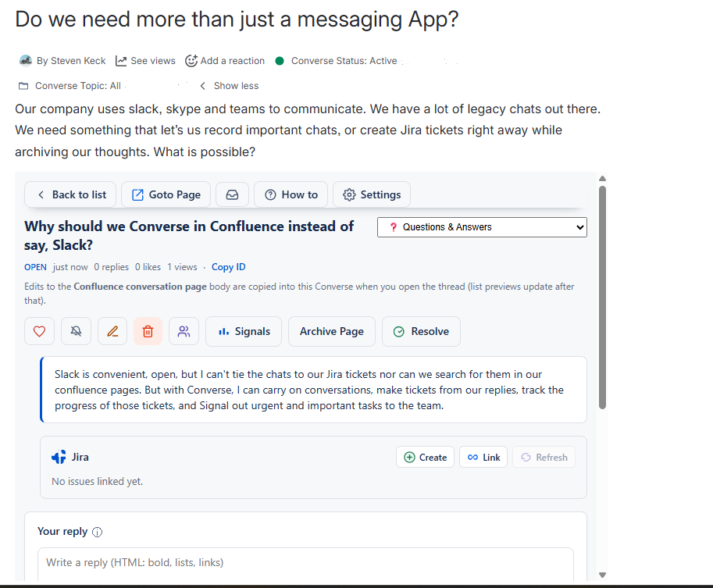Click the info icon beside Your reply

coord(98,532)
